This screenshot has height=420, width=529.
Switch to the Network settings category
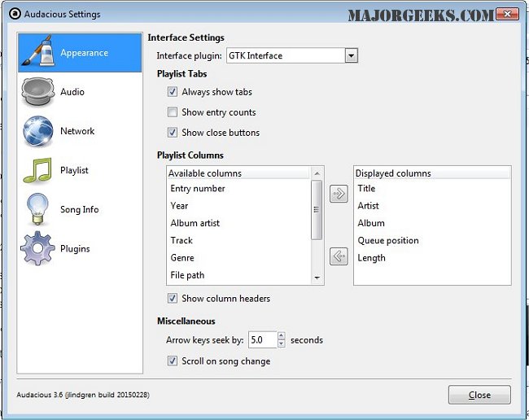click(x=80, y=131)
